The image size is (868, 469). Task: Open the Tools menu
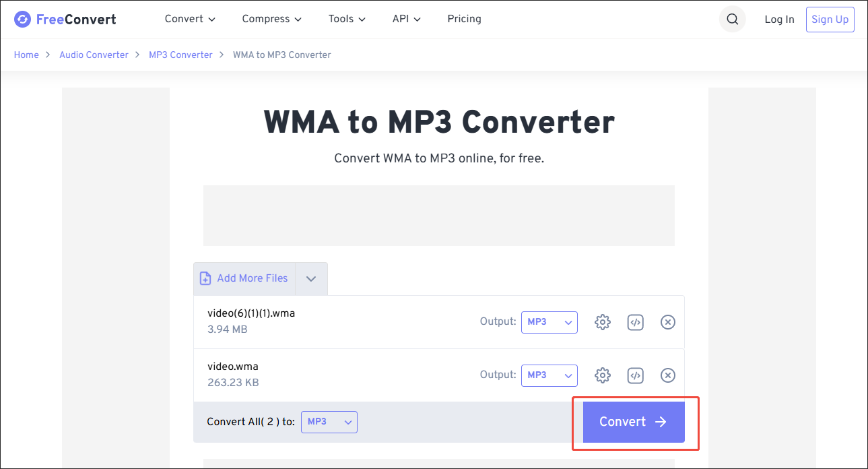coord(347,19)
